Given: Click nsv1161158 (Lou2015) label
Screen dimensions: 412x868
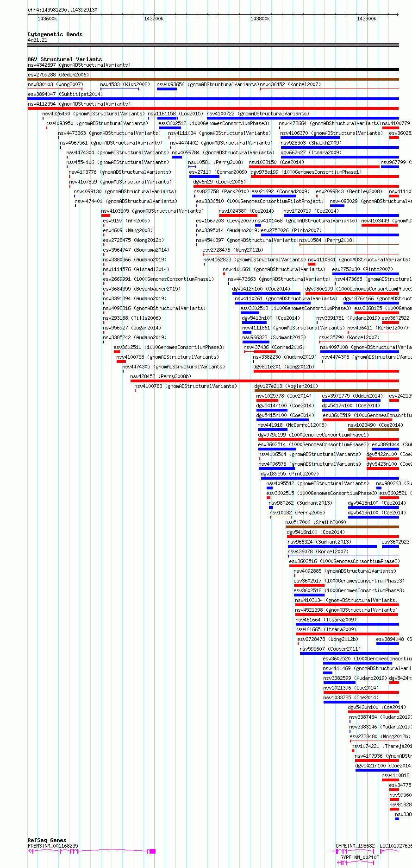Looking at the screenshot, I should (x=175, y=114).
